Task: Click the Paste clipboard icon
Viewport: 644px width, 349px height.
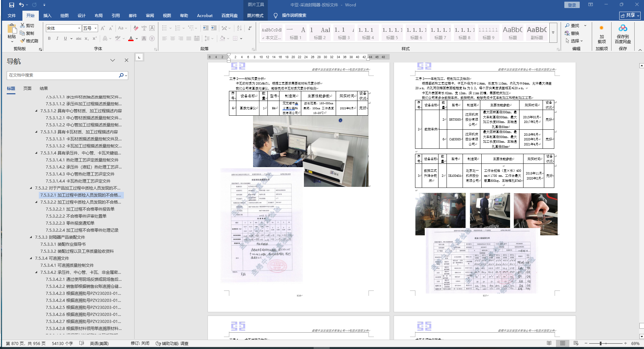Action: (12, 29)
